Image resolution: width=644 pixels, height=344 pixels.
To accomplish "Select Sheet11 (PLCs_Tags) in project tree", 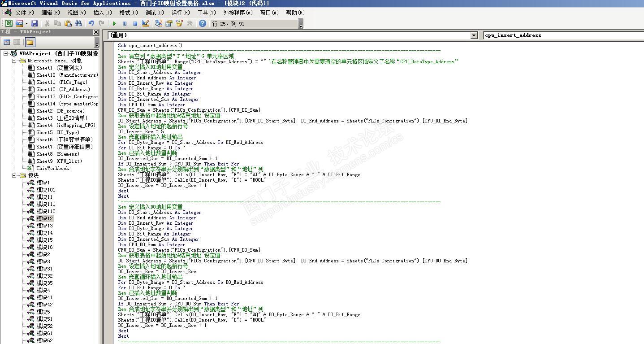I will (x=62, y=82).
